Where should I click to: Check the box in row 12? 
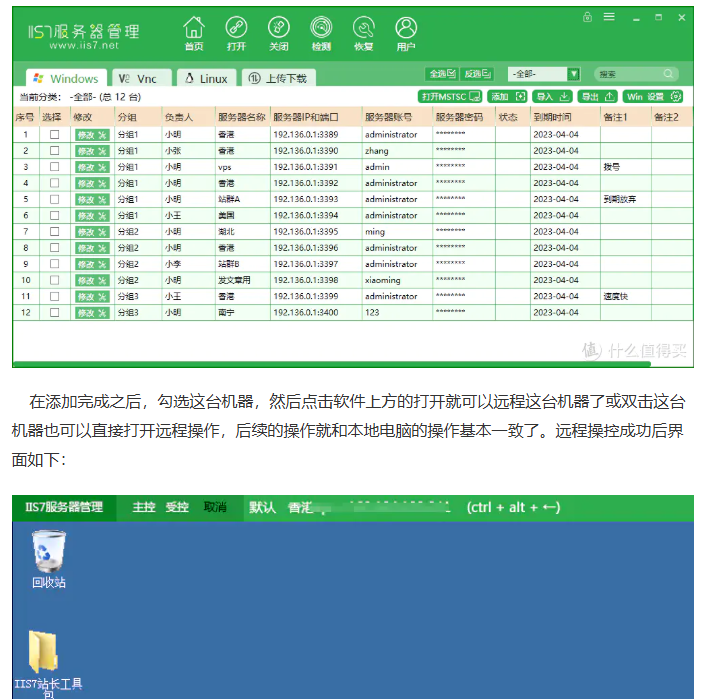click(54, 313)
